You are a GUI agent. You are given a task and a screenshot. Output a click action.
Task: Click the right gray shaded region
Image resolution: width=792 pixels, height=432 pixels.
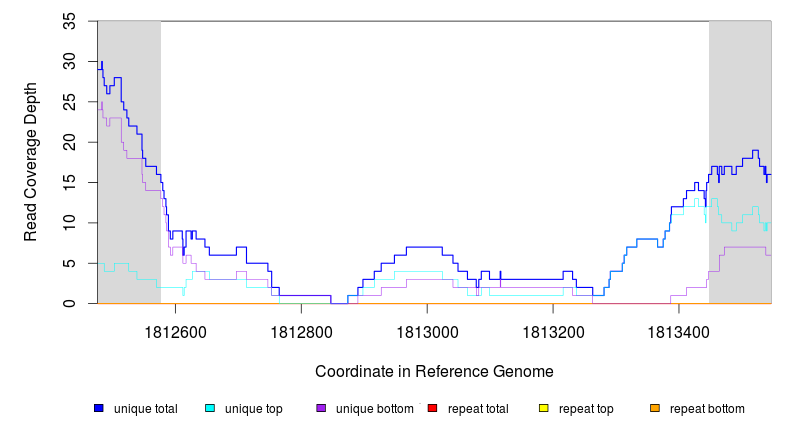click(x=740, y=100)
